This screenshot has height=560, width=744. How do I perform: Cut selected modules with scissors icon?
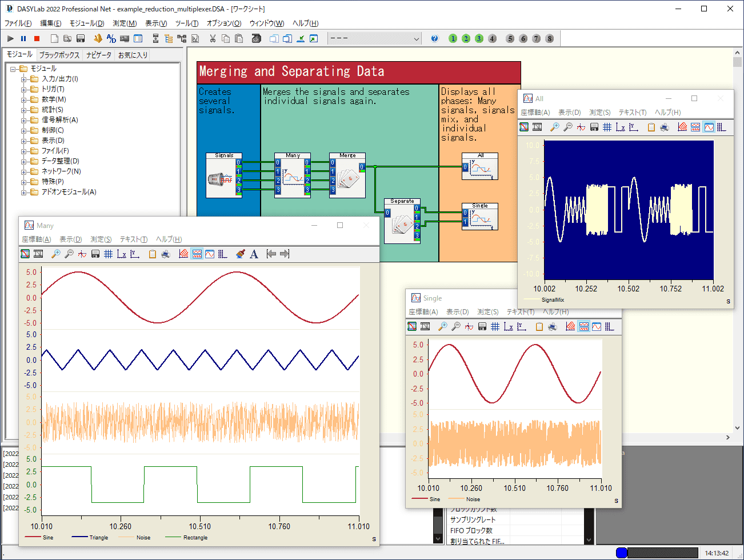point(213,38)
